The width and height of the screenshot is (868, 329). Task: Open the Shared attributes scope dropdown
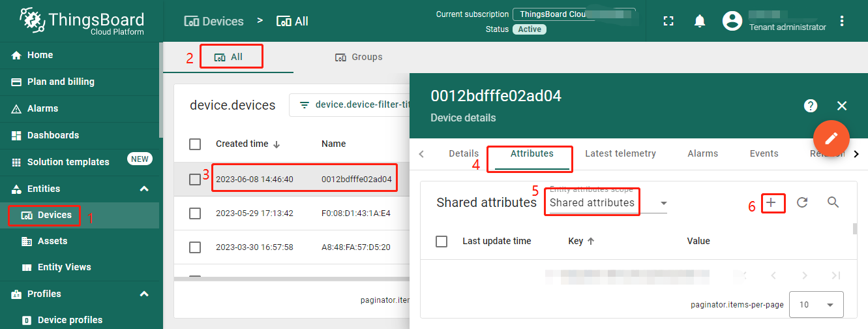pyautogui.click(x=608, y=203)
